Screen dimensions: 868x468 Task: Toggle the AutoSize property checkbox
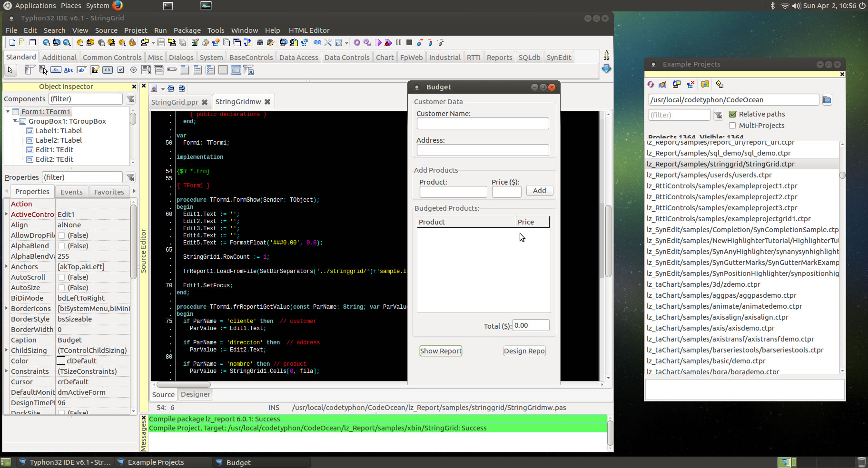click(x=61, y=288)
